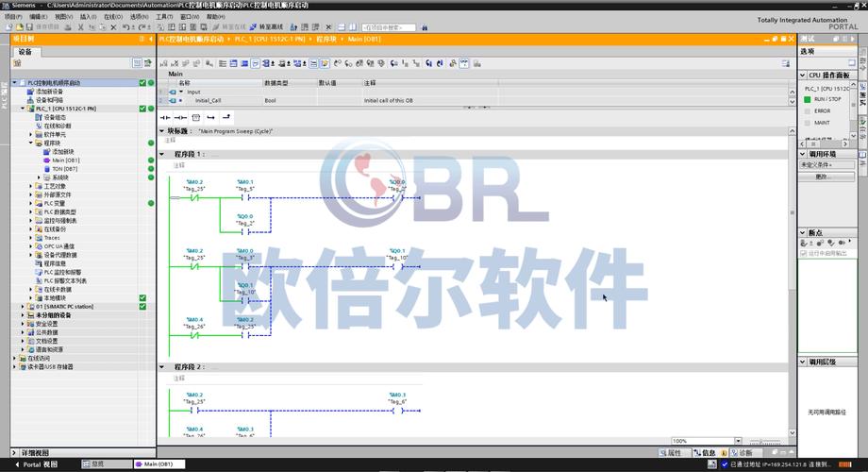This screenshot has height=472, width=868.
Task: Click the save project floppy icon
Action: pyautogui.click(x=28, y=26)
